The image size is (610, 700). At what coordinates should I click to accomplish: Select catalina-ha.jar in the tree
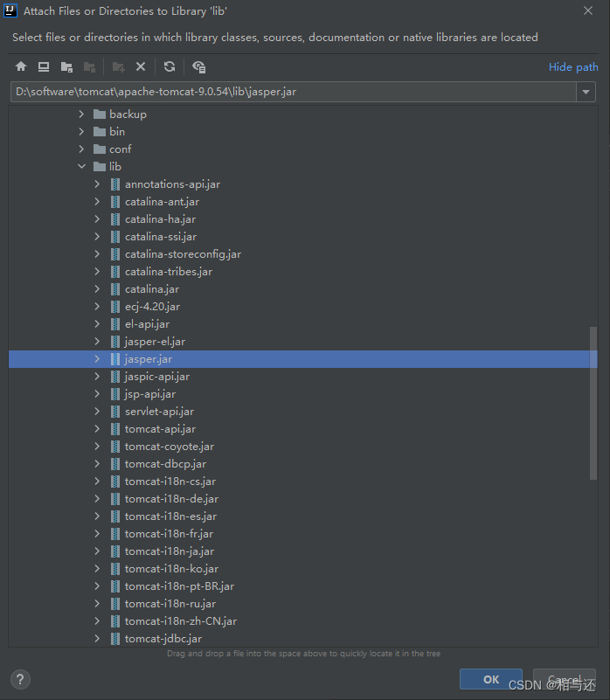(x=160, y=219)
